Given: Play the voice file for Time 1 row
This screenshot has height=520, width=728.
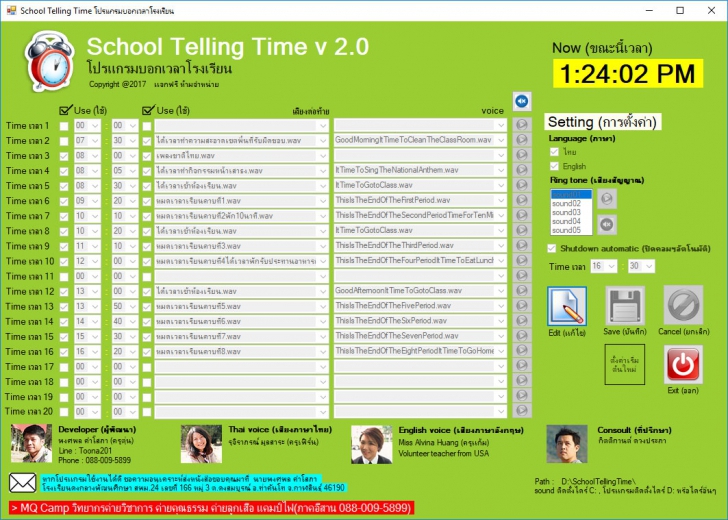Looking at the screenshot, I should 522,124.
